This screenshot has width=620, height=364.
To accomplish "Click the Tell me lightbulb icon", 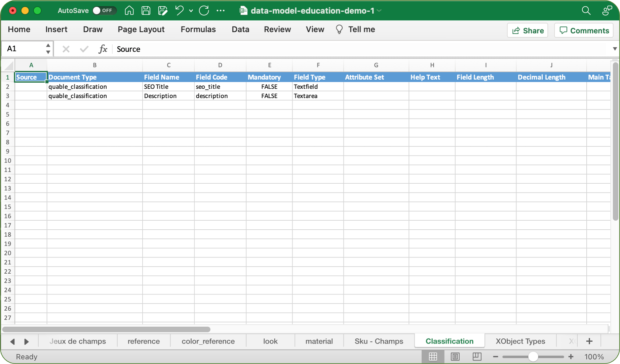I will 339,30.
